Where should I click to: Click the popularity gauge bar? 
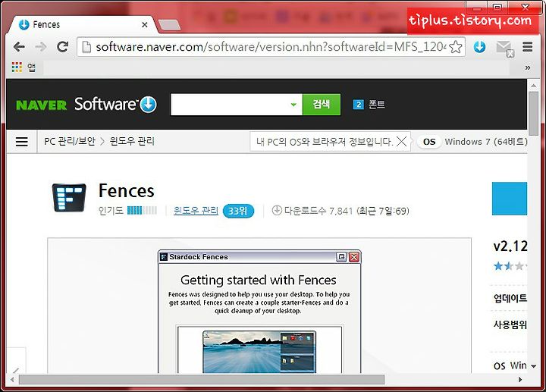tap(142, 210)
